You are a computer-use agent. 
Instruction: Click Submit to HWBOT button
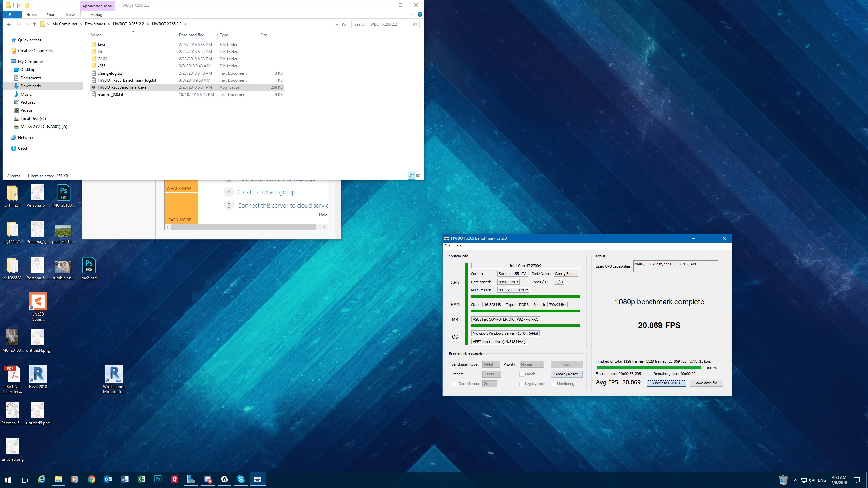[666, 383]
